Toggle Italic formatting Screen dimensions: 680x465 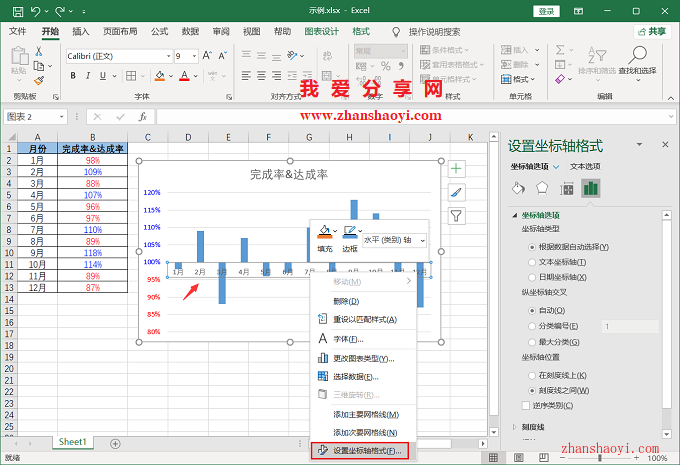click(88, 76)
